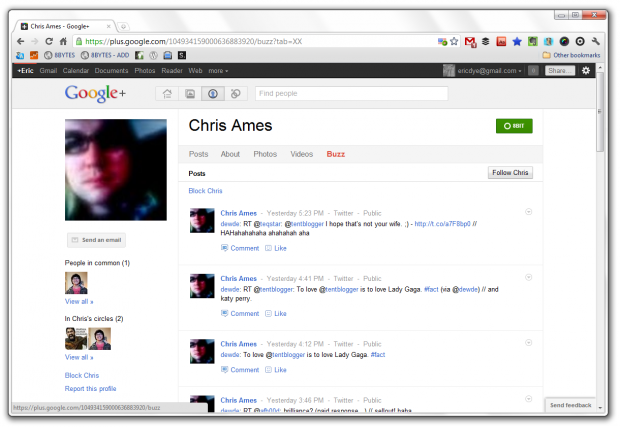This screenshot has height=427, width=620.
Task: Click View all under People in common
Action: [x=79, y=301]
